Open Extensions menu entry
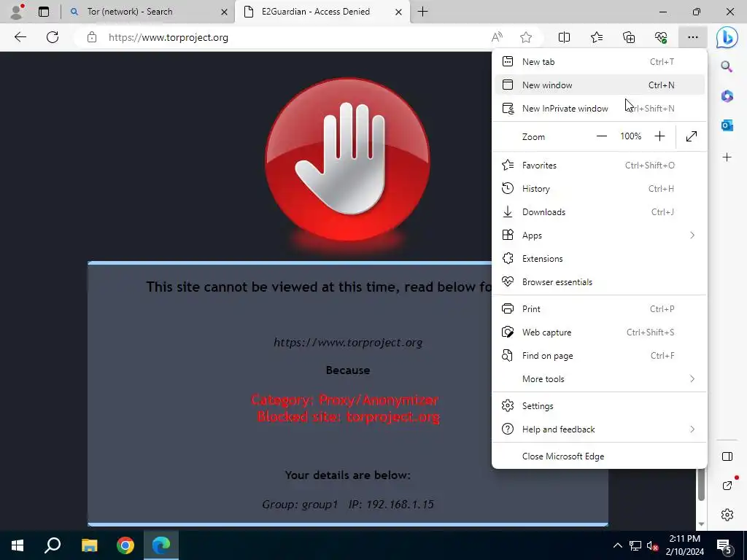747x560 pixels. click(x=600, y=259)
